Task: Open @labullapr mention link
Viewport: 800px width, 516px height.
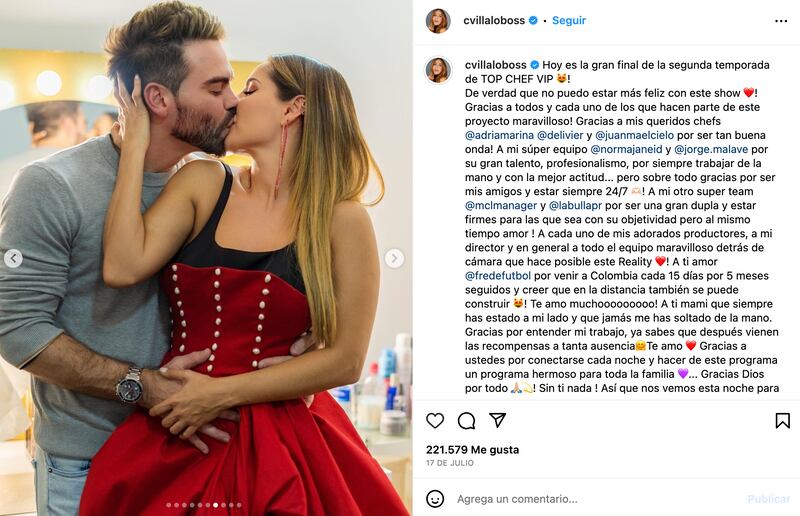Action: tap(575, 206)
